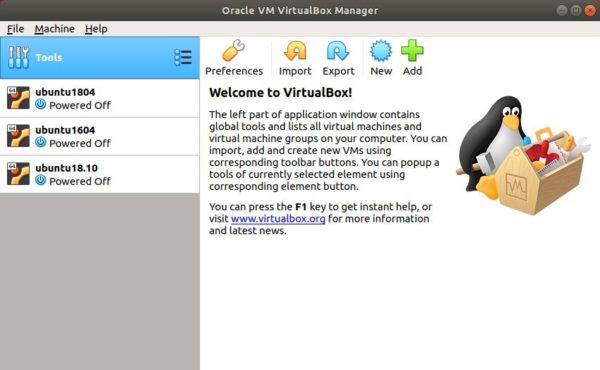600x370 pixels.
Task: Open the File menu
Action: tap(15, 29)
